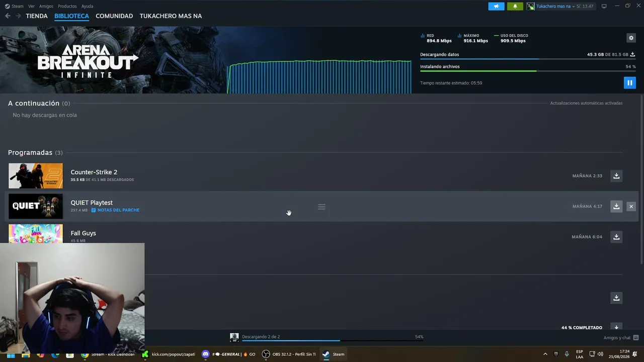The height and width of the screenshot is (362, 644).
Task: Show hidden system tray icons
Action: [x=545, y=354]
